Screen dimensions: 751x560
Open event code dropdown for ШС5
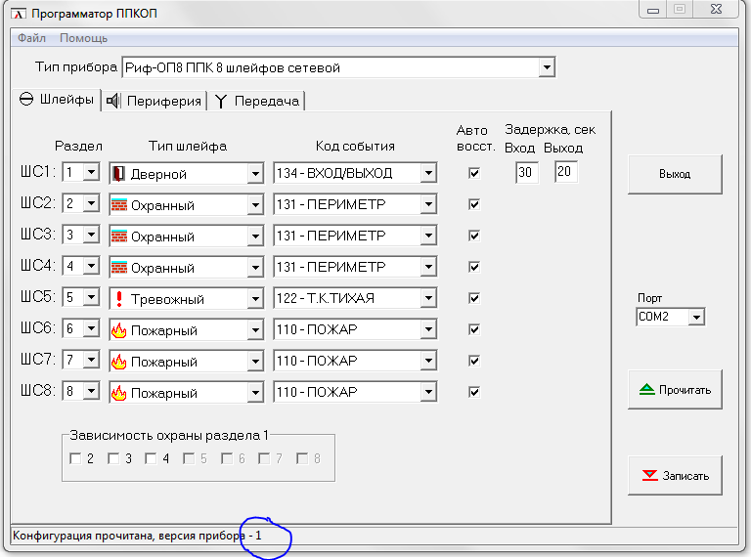pyautogui.click(x=427, y=299)
